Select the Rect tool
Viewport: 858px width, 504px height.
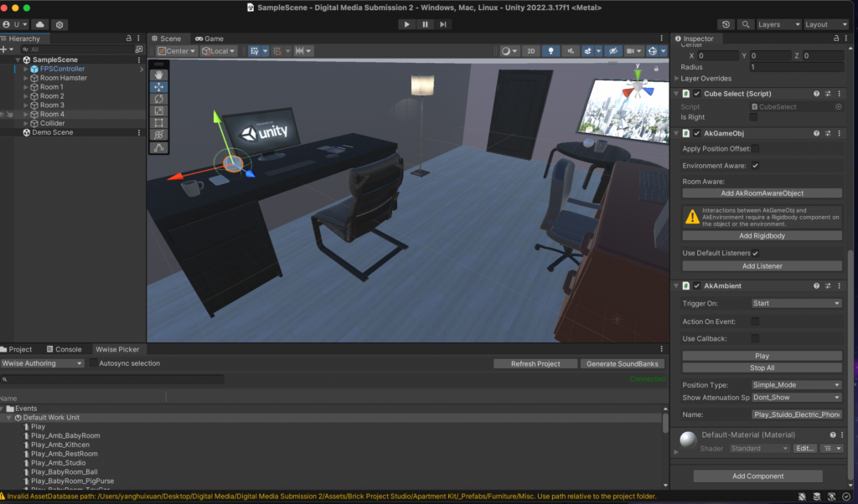coord(159,123)
